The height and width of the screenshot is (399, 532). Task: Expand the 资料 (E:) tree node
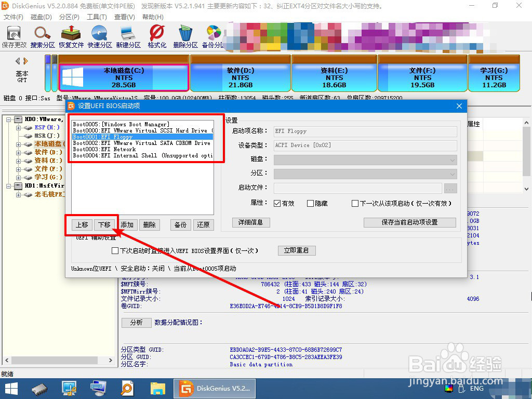(x=19, y=161)
